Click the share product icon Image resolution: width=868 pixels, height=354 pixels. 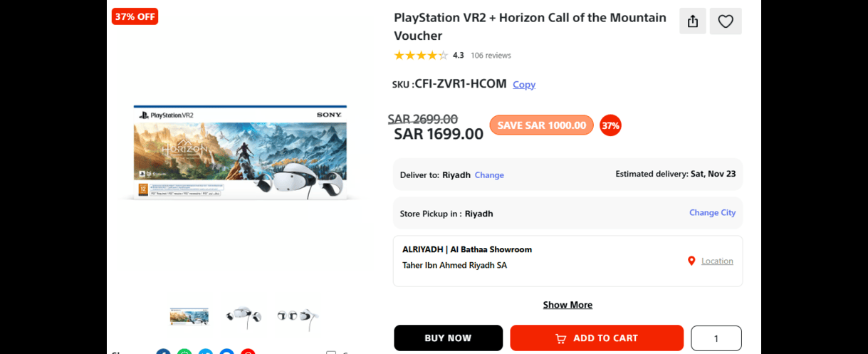[693, 21]
